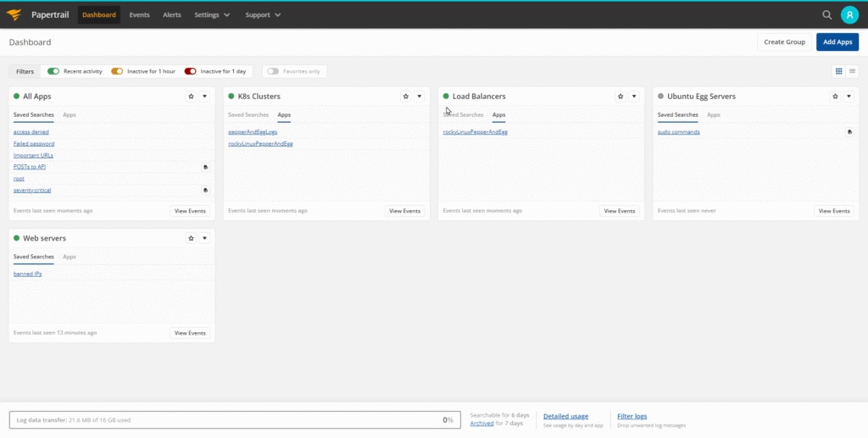Click the Ubuntu Egg Servers group title
Screen dimensions: 868x438
(701, 97)
